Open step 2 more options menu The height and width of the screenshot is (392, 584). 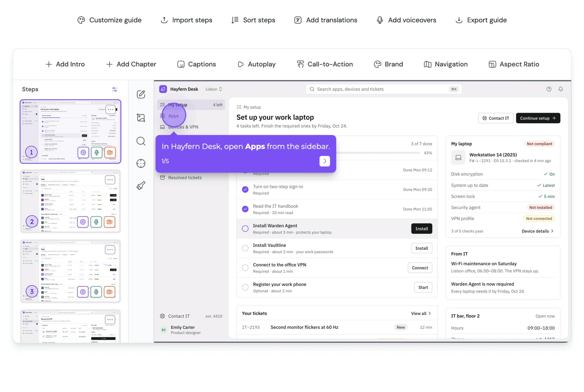(x=110, y=180)
